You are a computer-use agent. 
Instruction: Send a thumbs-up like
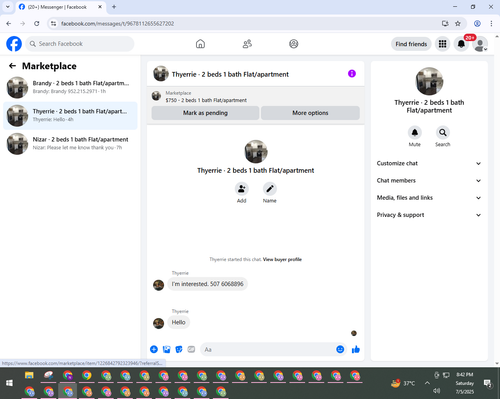[356, 349]
